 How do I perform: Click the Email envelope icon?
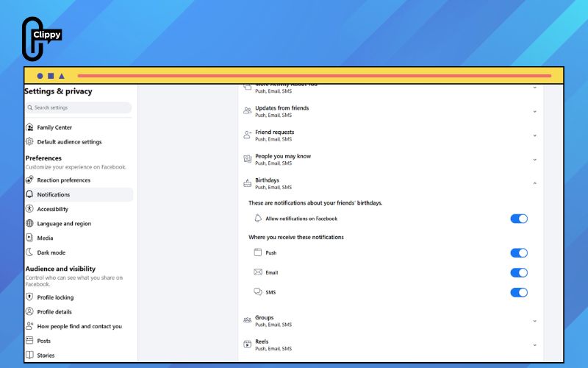tap(258, 272)
